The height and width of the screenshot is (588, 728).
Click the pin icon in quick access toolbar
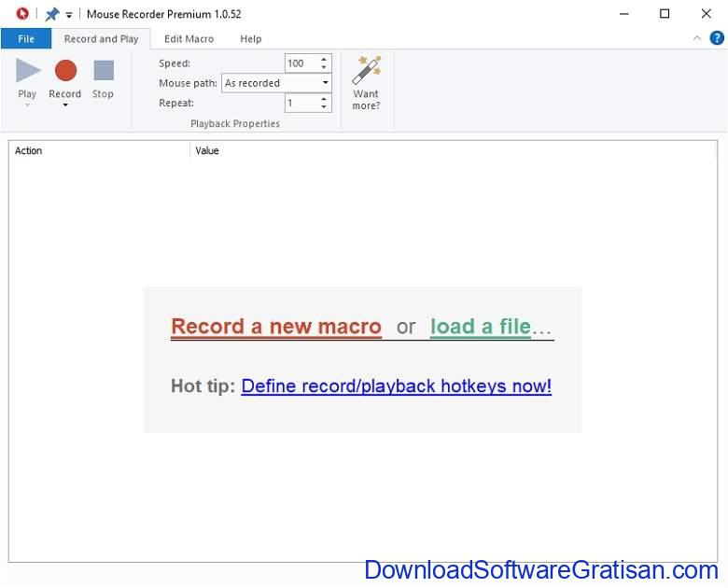click(51, 14)
